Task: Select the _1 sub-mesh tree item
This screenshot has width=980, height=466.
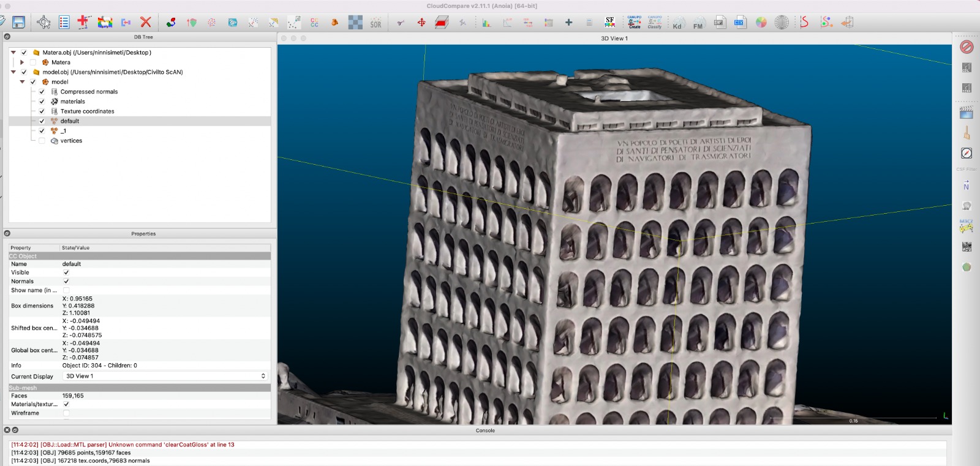Action: pyautogui.click(x=63, y=131)
